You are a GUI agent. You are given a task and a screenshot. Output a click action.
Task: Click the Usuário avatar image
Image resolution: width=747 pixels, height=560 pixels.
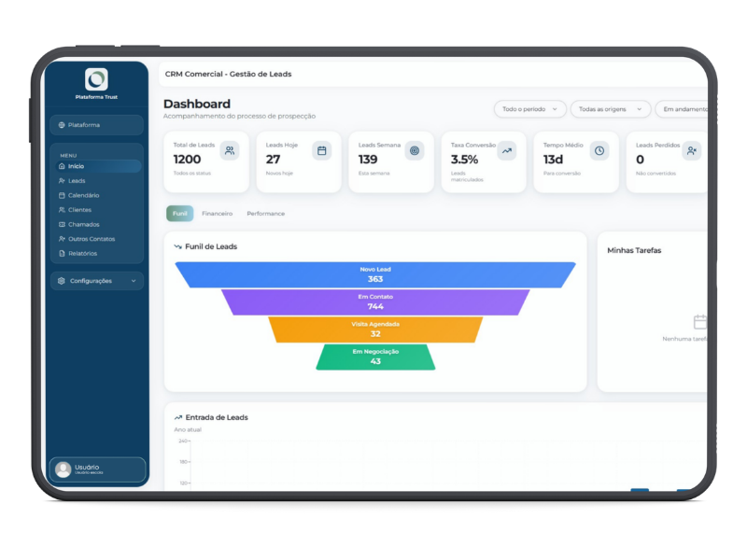(x=63, y=469)
